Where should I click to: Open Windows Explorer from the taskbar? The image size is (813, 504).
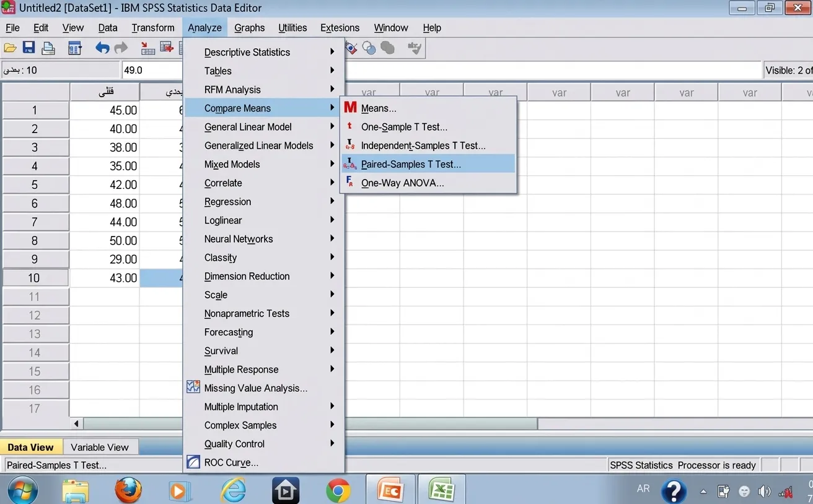pyautogui.click(x=76, y=491)
